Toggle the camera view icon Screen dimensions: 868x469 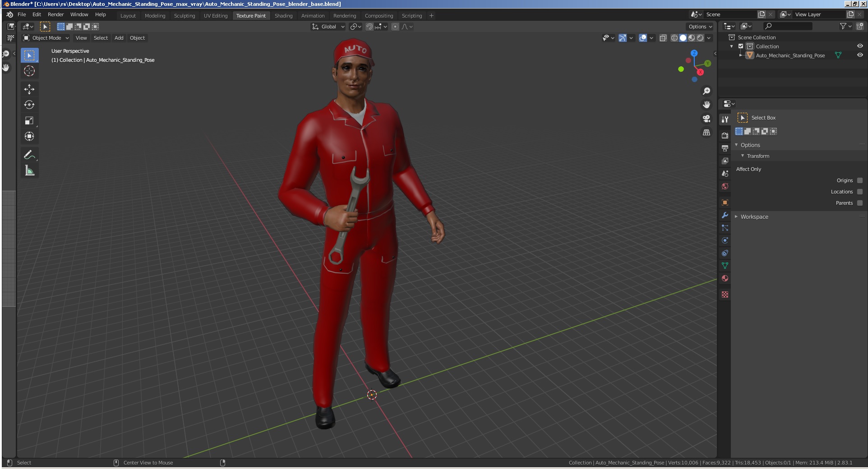pyautogui.click(x=706, y=119)
